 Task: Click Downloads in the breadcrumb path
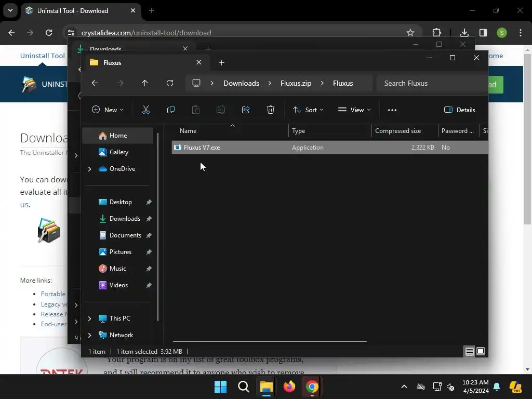click(x=241, y=83)
